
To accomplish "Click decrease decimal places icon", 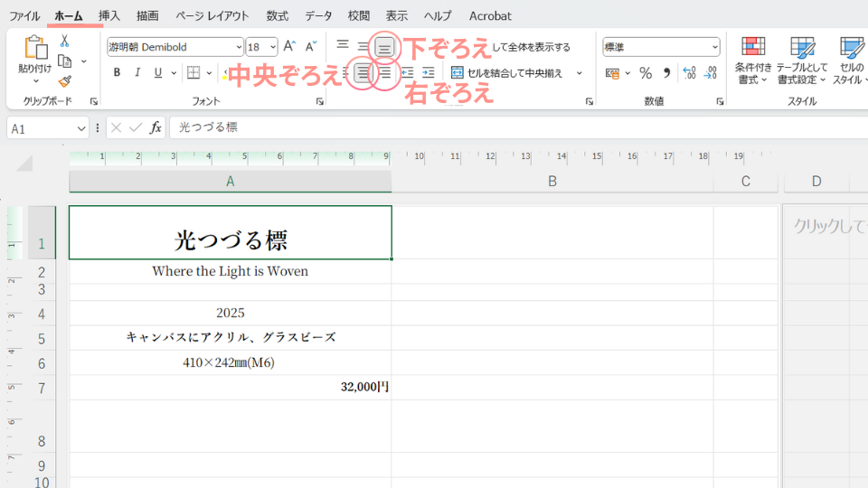I will pos(711,73).
